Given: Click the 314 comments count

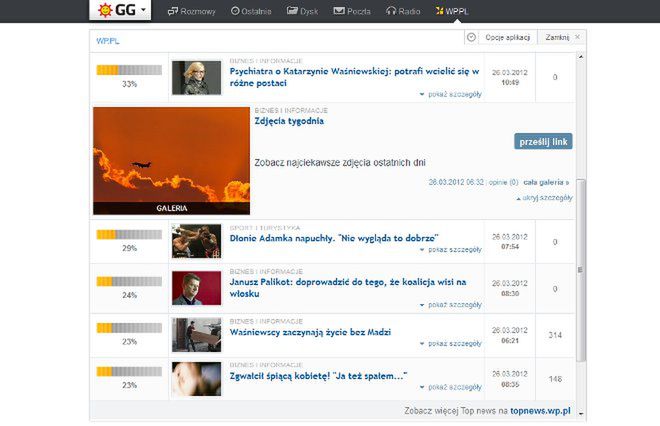Looking at the screenshot, I should [x=555, y=335].
